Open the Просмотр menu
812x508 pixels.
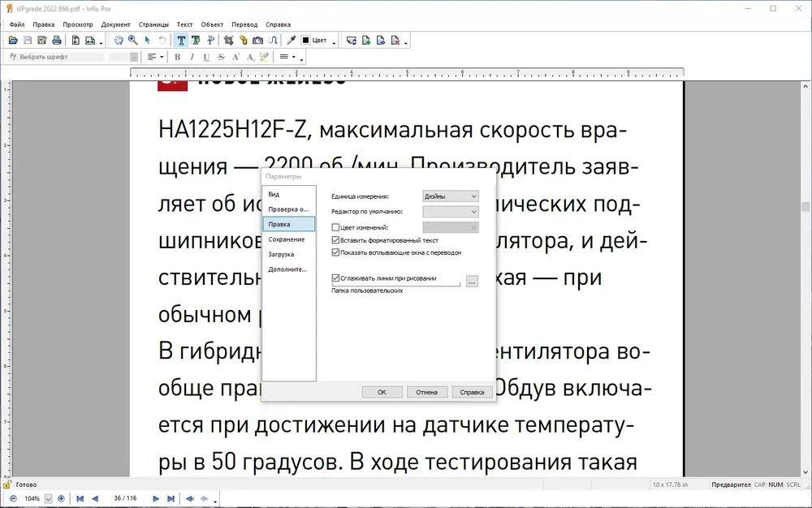78,24
